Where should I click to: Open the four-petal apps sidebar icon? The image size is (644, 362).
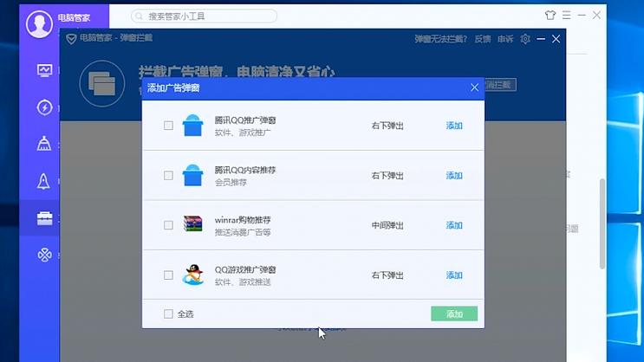pyautogui.click(x=44, y=255)
